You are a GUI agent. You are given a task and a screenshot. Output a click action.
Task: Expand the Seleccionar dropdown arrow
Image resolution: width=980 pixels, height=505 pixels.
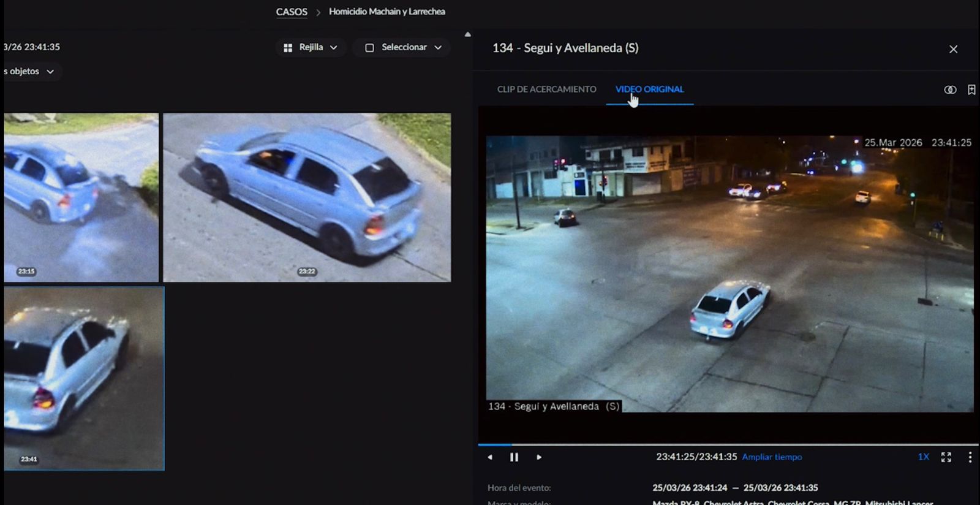point(438,48)
